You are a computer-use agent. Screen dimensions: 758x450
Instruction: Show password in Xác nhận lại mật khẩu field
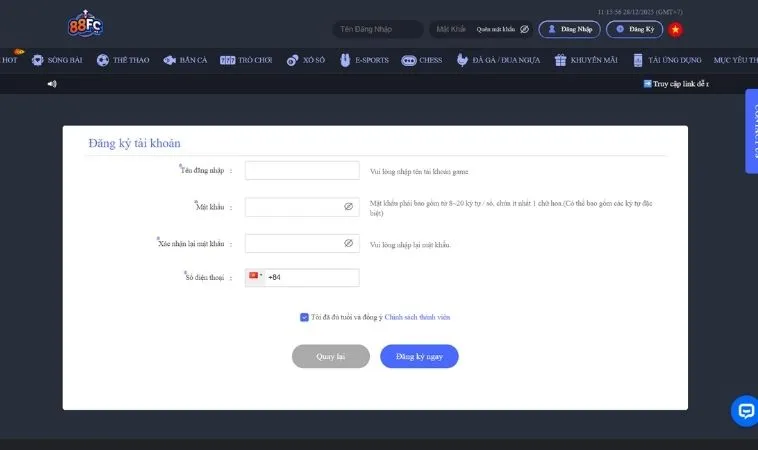click(x=349, y=243)
